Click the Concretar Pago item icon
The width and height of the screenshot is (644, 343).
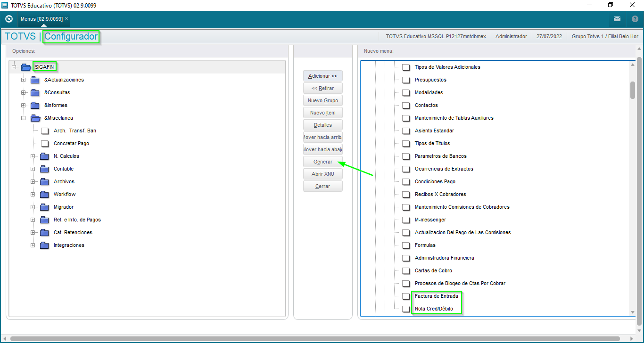pyautogui.click(x=45, y=143)
